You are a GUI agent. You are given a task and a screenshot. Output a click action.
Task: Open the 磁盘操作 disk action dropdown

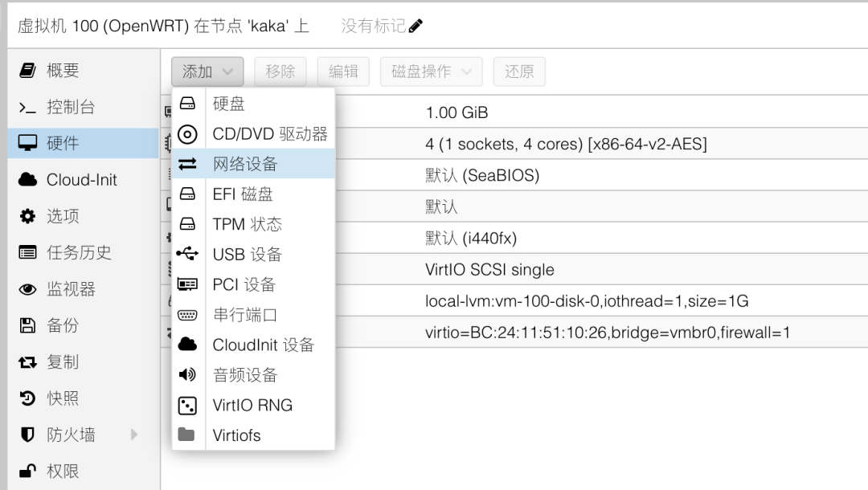(x=432, y=71)
